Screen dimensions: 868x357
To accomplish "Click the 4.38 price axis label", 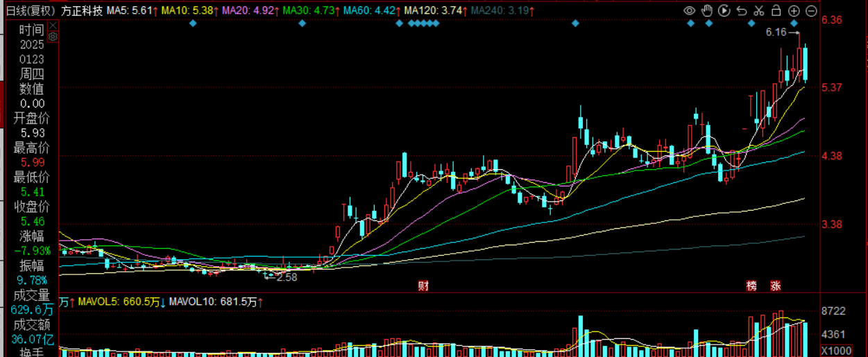I will coord(832,156).
